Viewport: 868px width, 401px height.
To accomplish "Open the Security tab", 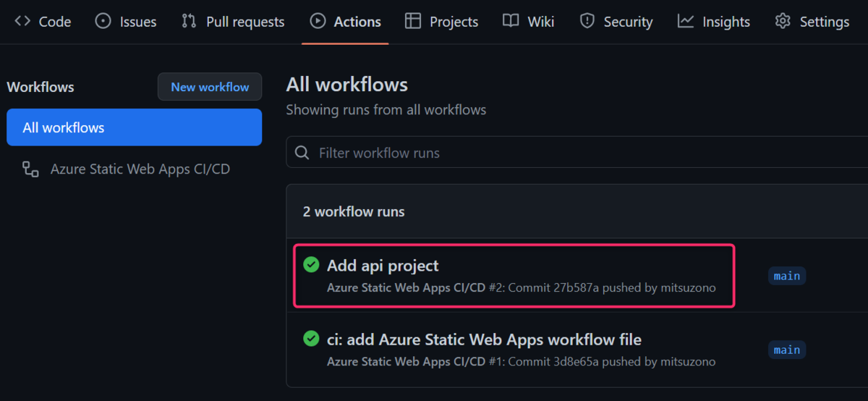I will tap(616, 22).
